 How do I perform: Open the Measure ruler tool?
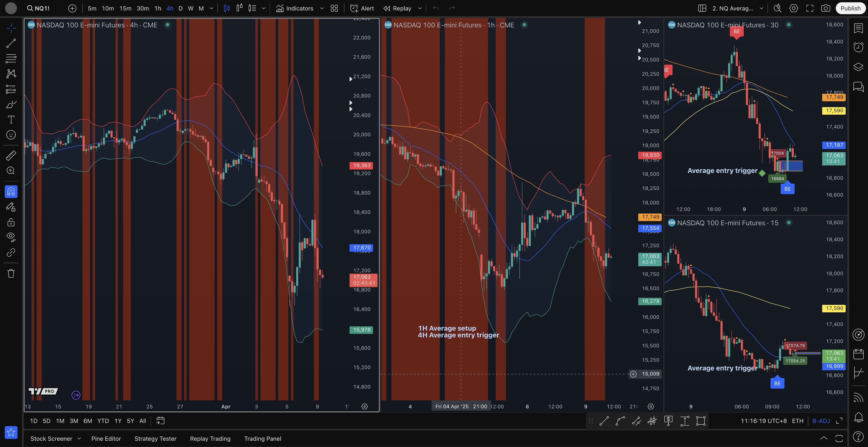[x=11, y=155]
